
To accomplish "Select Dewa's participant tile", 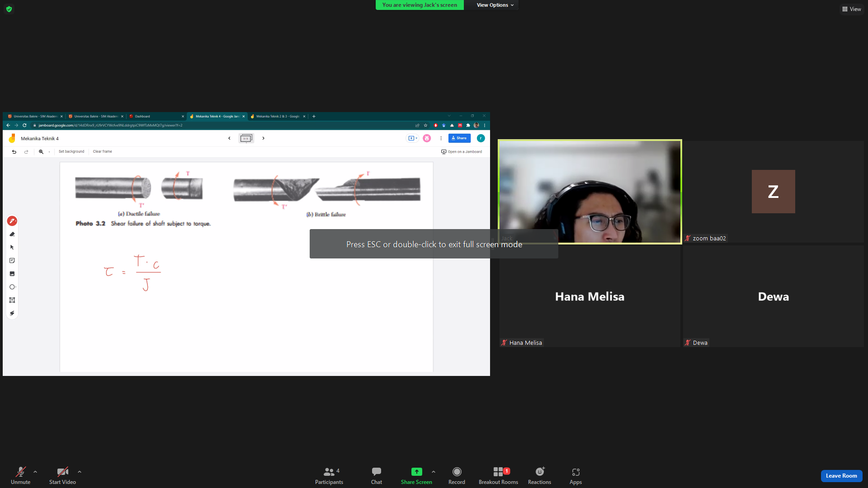I will point(773,296).
